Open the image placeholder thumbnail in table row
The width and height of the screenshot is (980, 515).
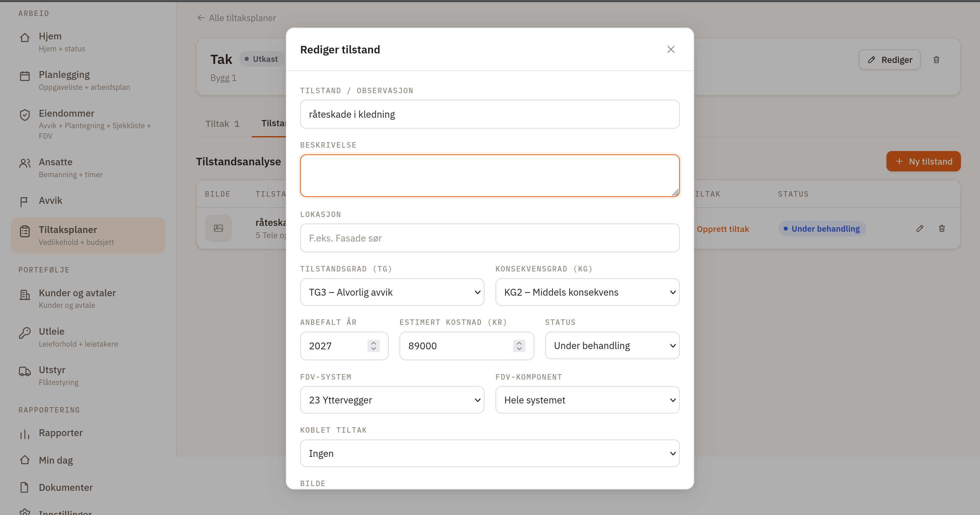point(218,228)
